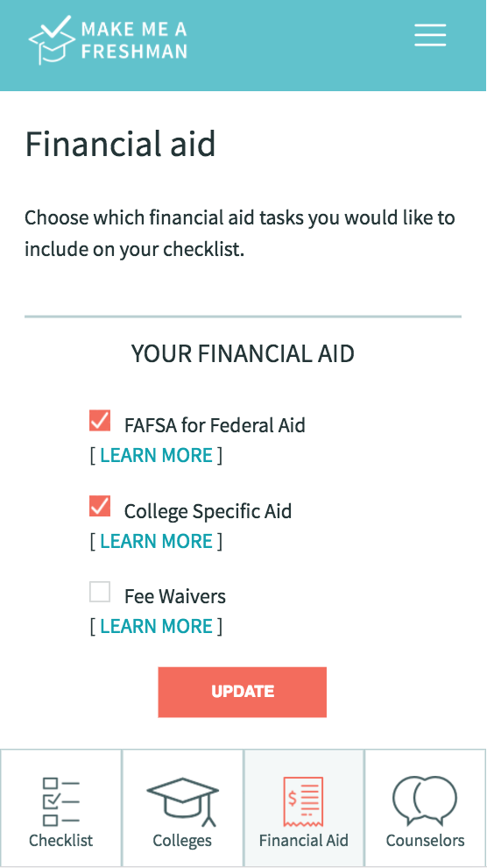Switch to the Checklist tab label

[x=60, y=840]
